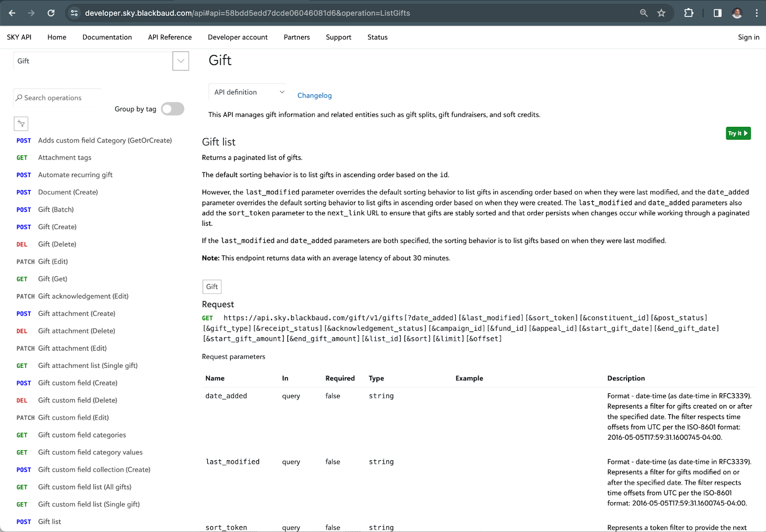
Task: Click the last_modified parameter name in table
Action: coord(233,462)
